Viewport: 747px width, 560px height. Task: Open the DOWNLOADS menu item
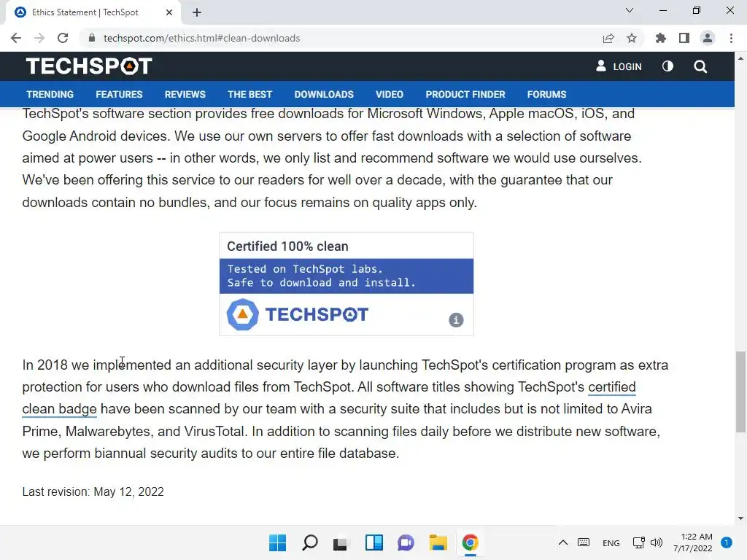tap(324, 94)
